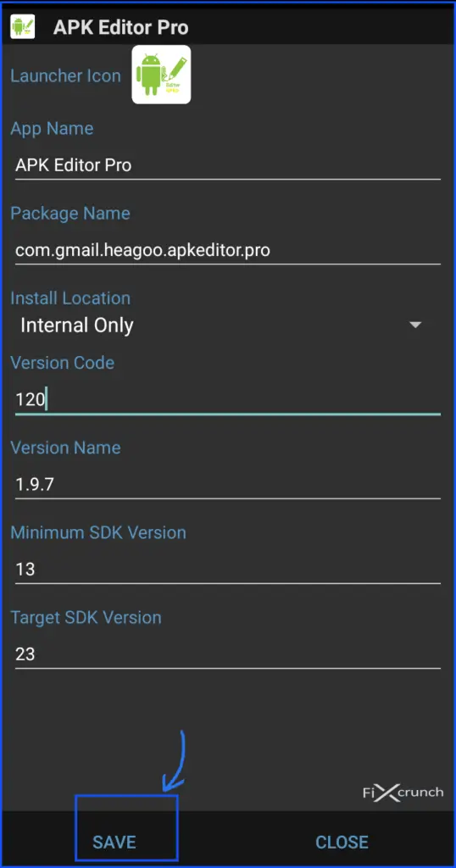Tap the Target SDK Version label

tap(86, 617)
